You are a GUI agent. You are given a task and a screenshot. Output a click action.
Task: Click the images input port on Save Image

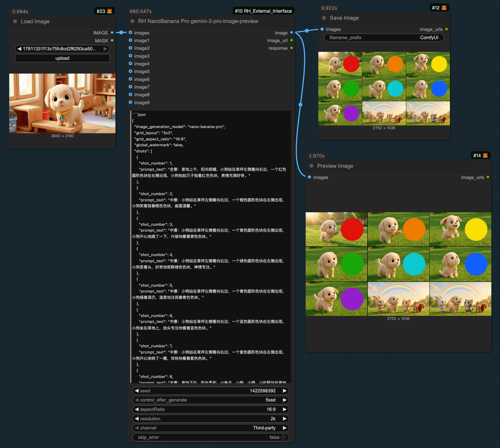[322, 29]
